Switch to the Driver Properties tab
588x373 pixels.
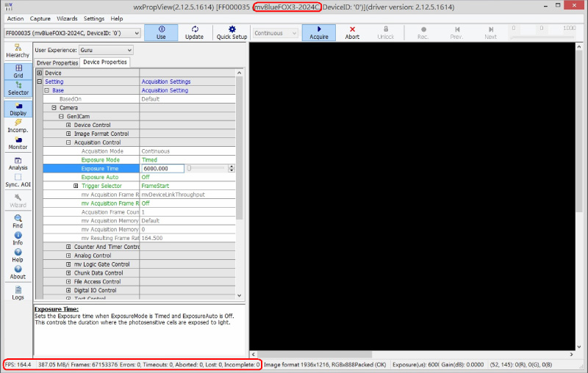point(57,62)
